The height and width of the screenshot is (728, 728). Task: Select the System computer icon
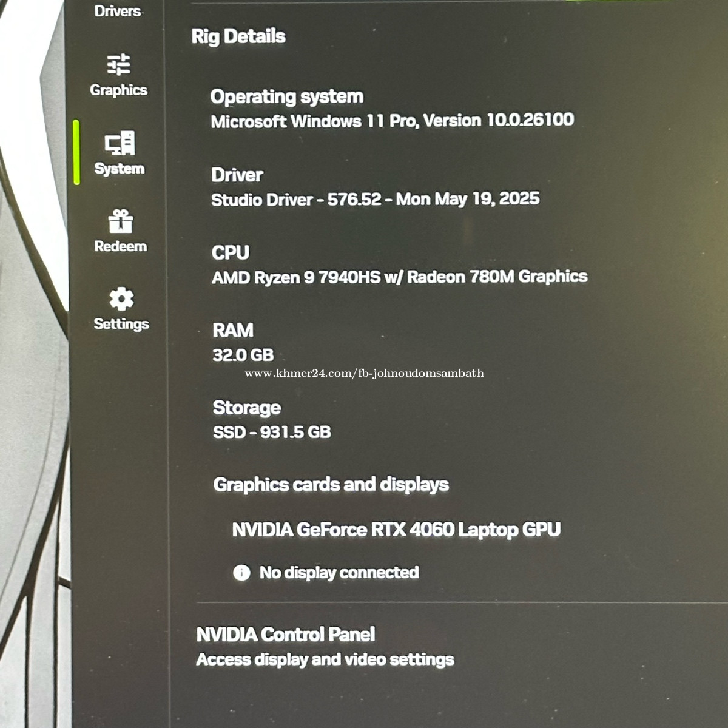(120, 143)
